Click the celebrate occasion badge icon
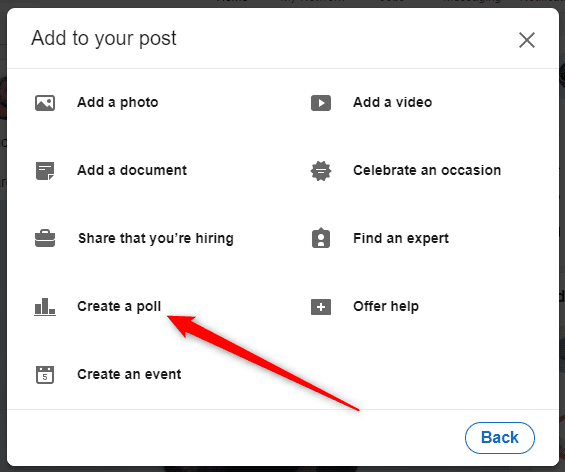This screenshot has width=565, height=472. point(321,171)
